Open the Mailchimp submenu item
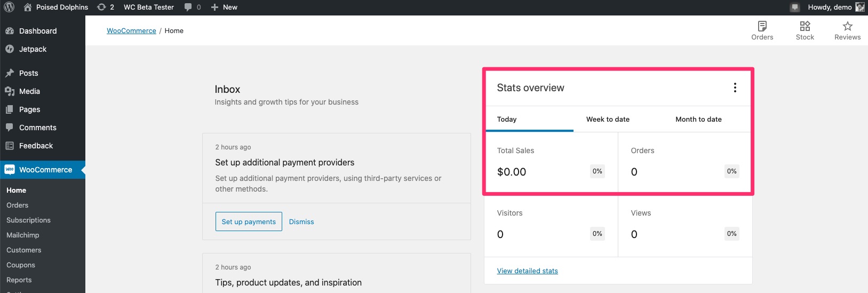This screenshot has width=868, height=293. [x=23, y=235]
